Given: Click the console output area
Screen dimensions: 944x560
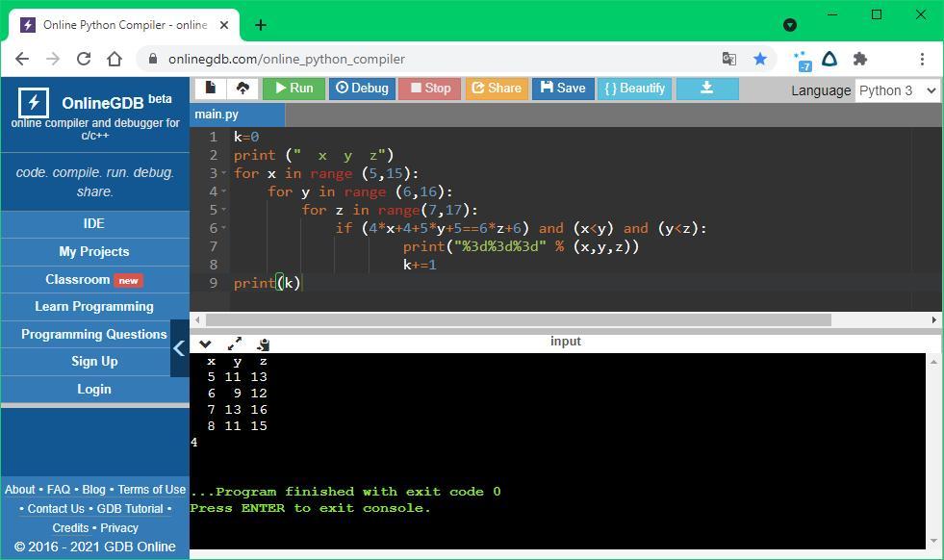Looking at the screenshot, I should tap(557, 450).
